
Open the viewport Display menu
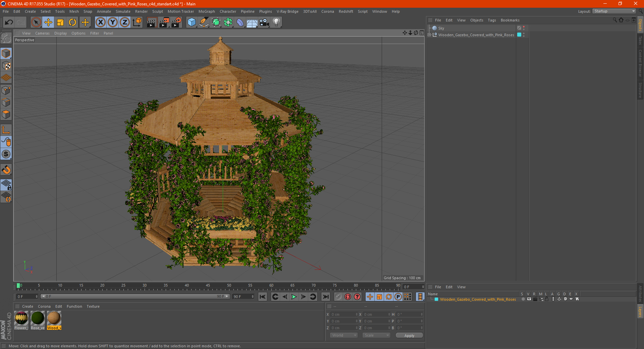point(60,33)
